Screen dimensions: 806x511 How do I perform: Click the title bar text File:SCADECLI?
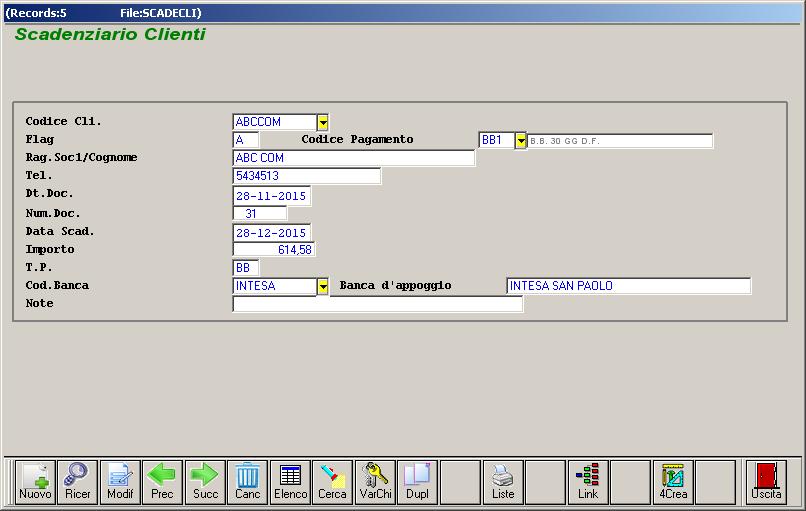pos(160,13)
